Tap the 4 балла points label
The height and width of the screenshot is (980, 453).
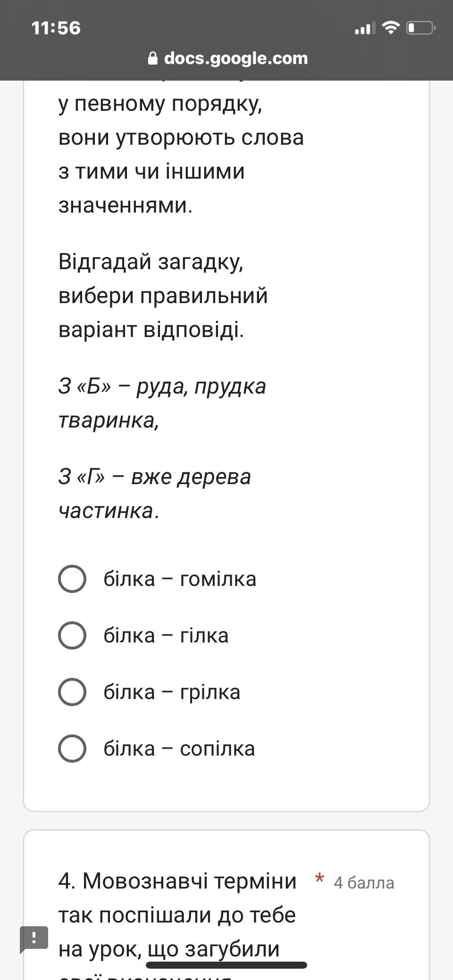click(364, 882)
